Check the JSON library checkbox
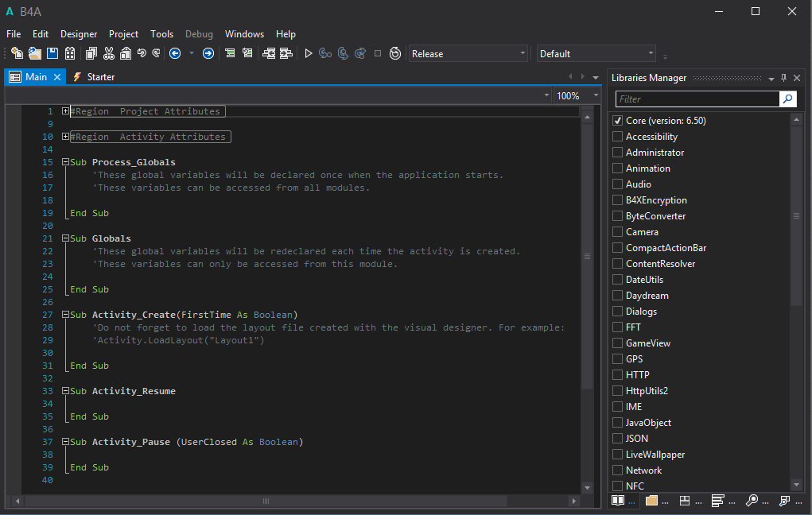This screenshot has width=812, height=515. [x=618, y=439]
